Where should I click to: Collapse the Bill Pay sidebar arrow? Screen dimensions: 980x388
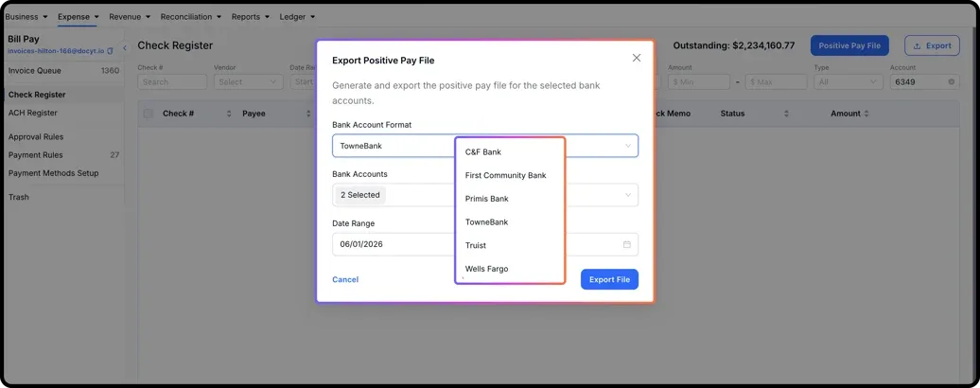(x=124, y=47)
